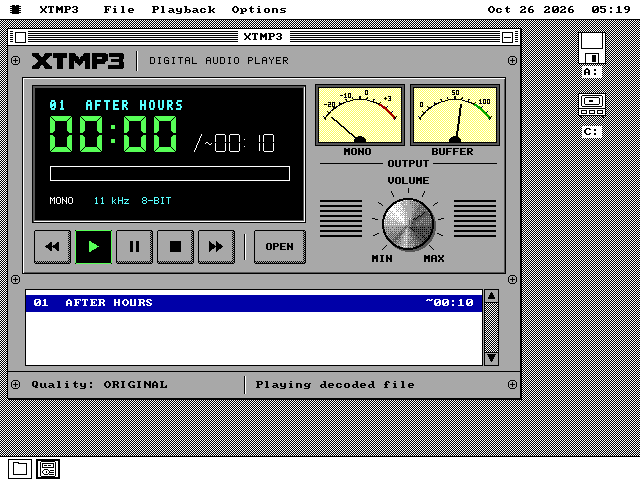Open the Options menu
Screen dimensions: 640x480
coord(259,9)
